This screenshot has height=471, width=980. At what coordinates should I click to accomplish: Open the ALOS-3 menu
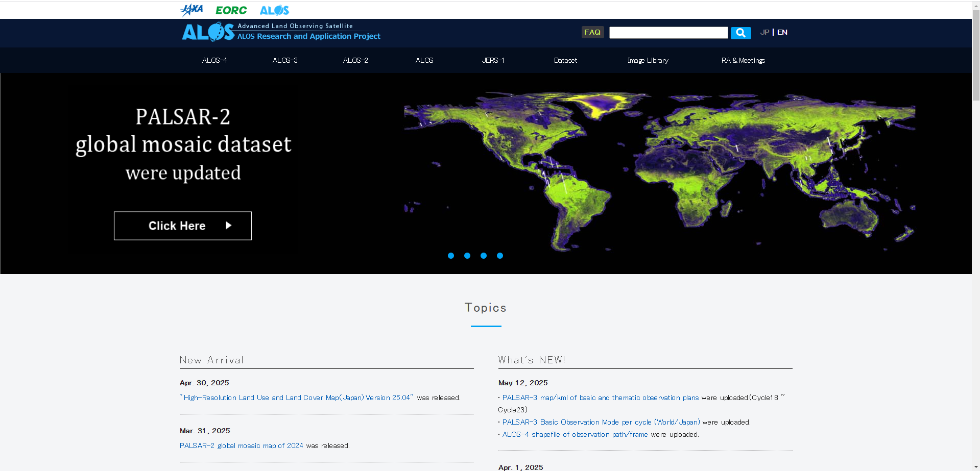(x=285, y=60)
